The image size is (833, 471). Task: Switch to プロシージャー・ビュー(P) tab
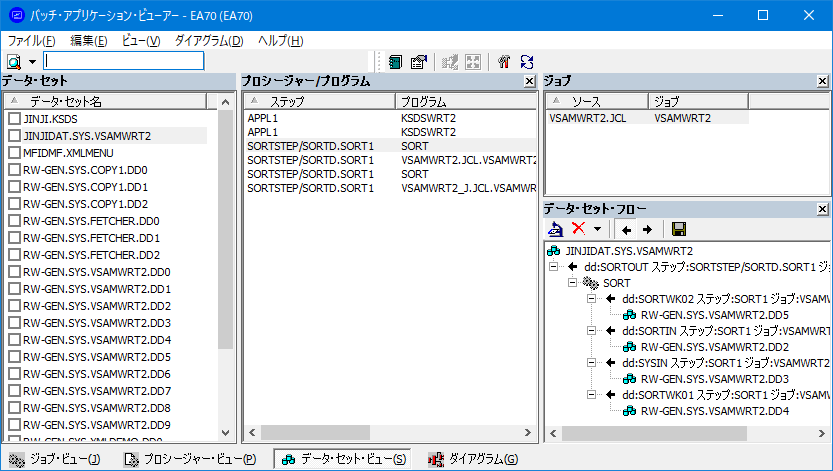[x=190, y=459]
